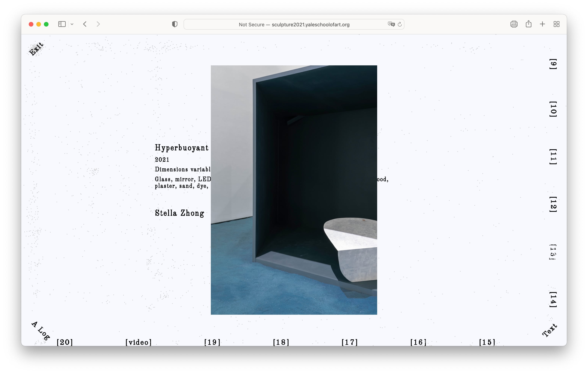Jump to the [video] item
Image resolution: width=588 pixels, height=374 pixels.
[x=138, y=342]
